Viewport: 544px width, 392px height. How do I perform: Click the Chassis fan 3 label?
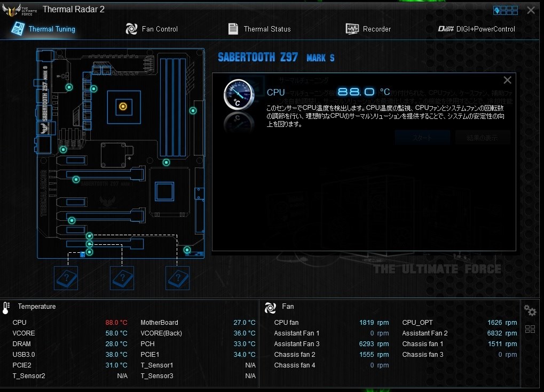tap(423, 355)
